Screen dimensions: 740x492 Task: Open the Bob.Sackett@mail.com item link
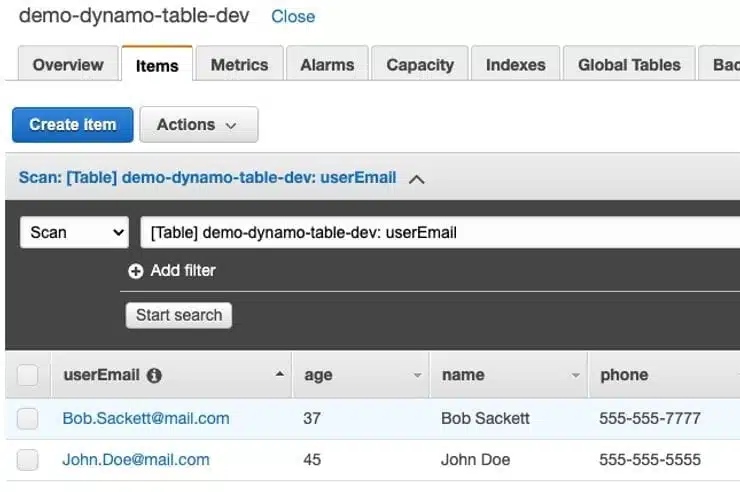click(x=146, y=418)
